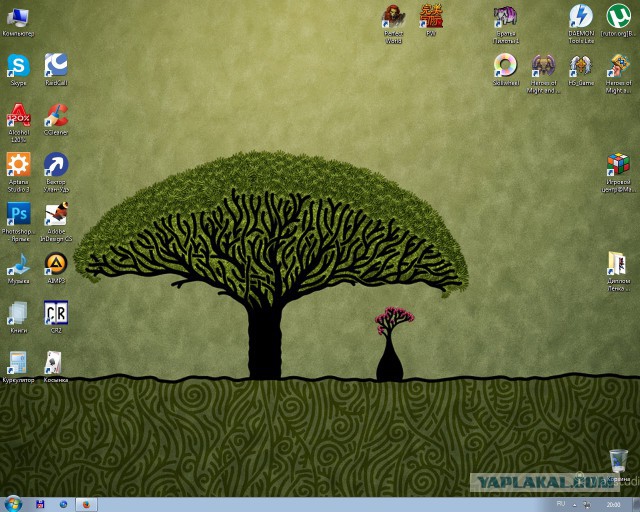Switch to the Firefox taskbar button
Viewport: 640px width, 512px height.
(87, 505)
